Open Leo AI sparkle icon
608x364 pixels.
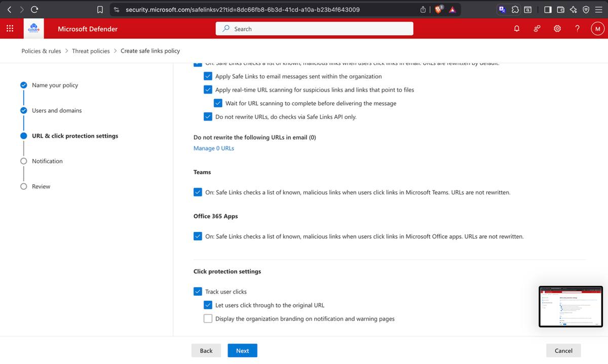(x=573, y=9)
